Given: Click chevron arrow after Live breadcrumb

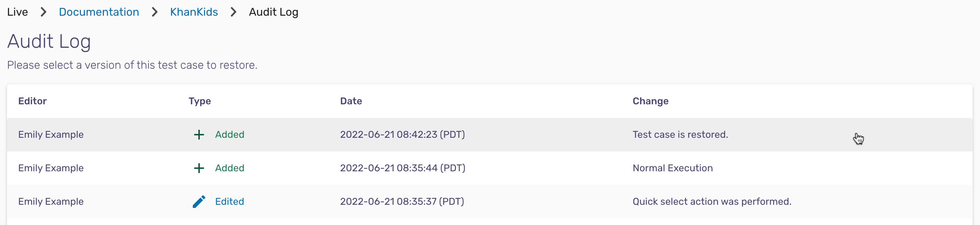Looking at the screenshot, I should [43, 12].
